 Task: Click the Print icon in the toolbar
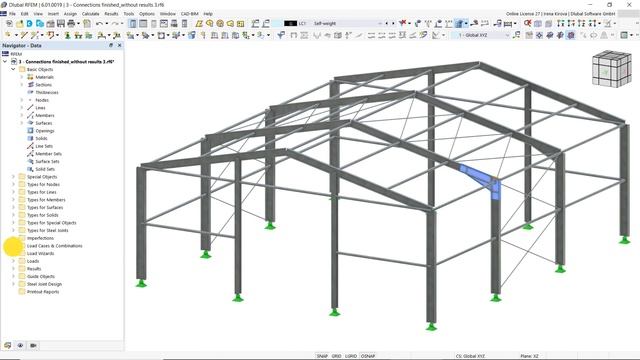pos(71,24)
